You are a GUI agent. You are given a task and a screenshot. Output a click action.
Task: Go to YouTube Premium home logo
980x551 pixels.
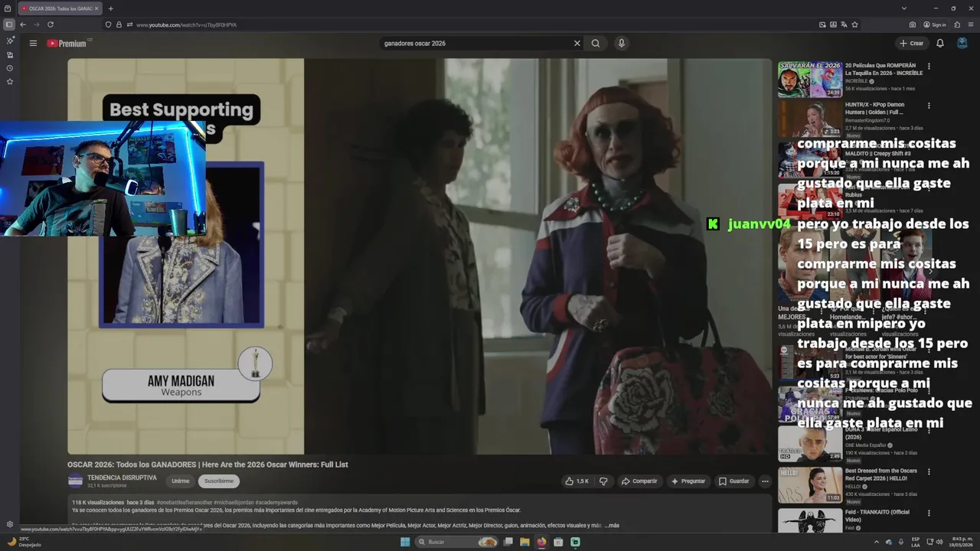click(x=67, y=44)
